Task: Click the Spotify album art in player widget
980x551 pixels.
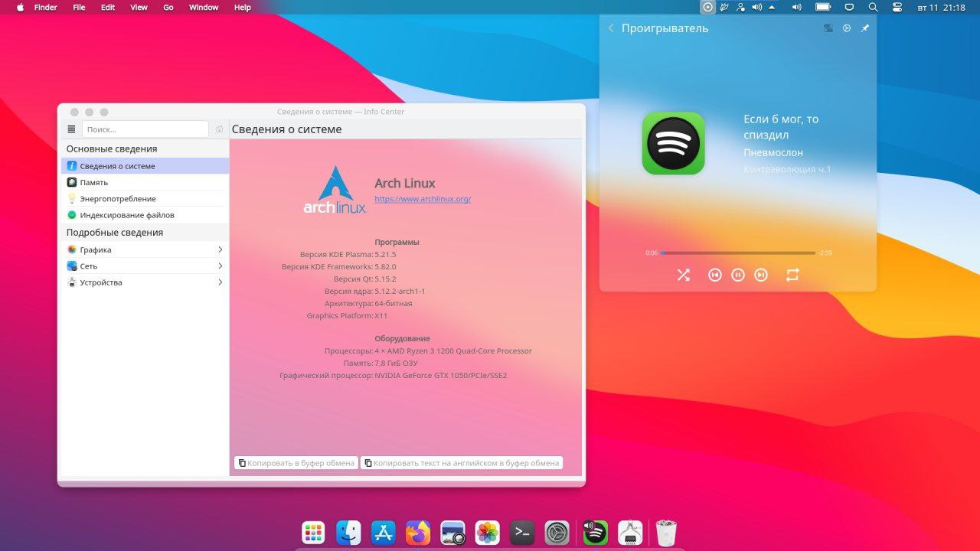Action: [x=673, y=143]
